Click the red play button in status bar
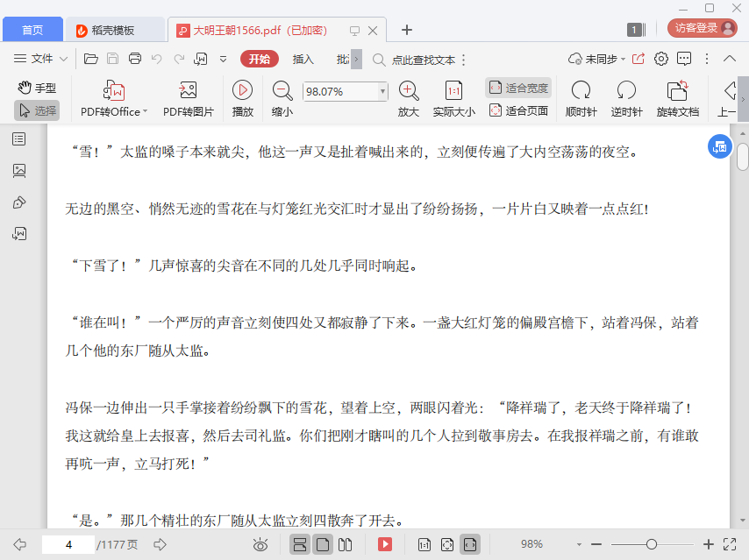Viewport: 749px width, 560px height. [385, 544]
